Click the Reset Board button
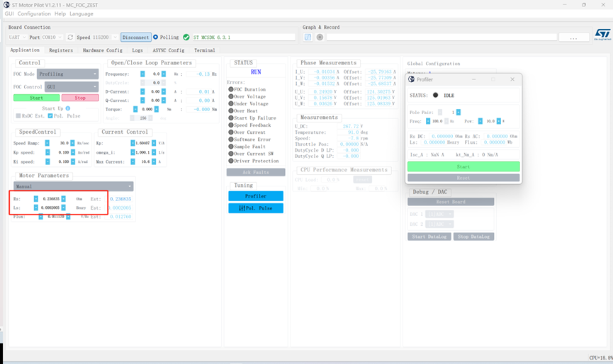This screenshot has width=613, height=364. point(451,202)
